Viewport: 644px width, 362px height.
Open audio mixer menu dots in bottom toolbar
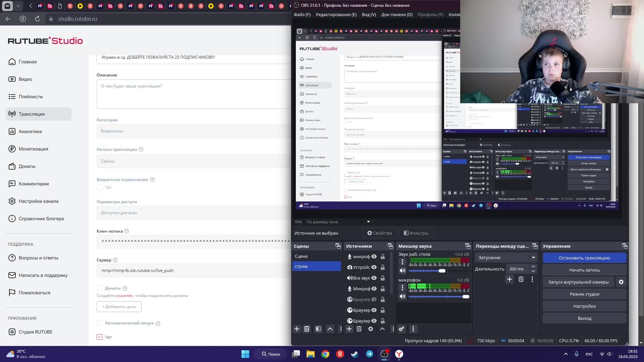pyautogui.click(x=413, y=329)
